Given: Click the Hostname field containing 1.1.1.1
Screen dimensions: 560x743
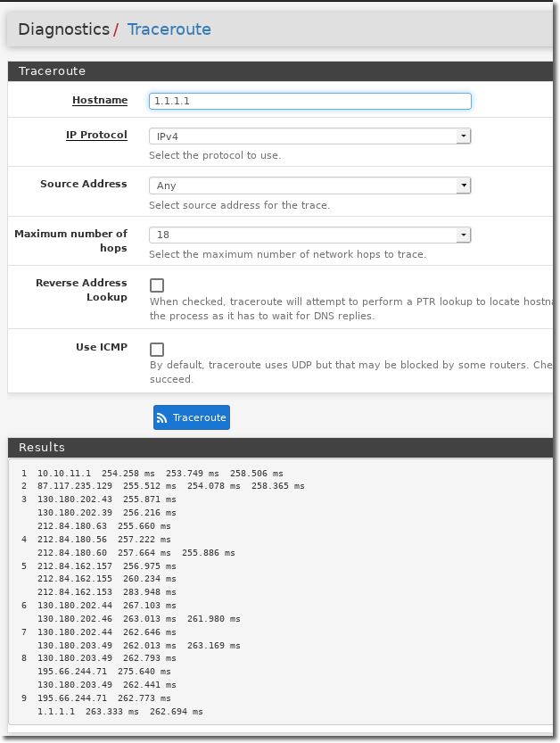Looking at the screenshot, I should click(x=309, y=101).
